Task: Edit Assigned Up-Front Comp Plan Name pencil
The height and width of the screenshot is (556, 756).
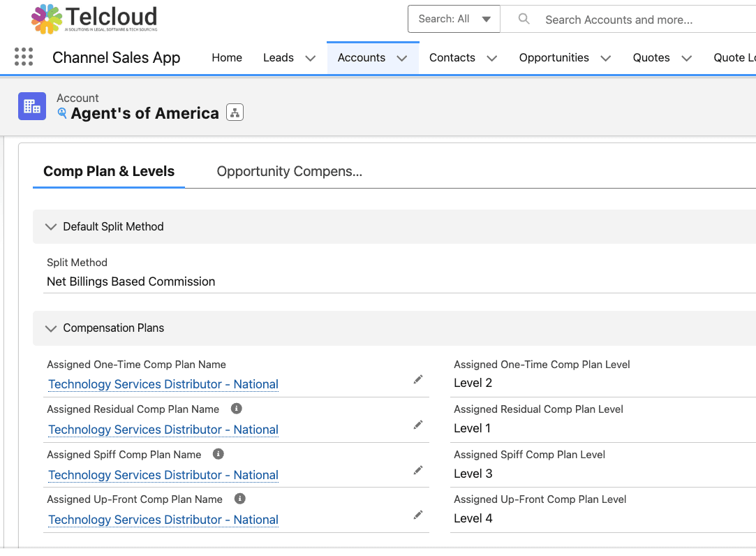Action: [418, 515]
